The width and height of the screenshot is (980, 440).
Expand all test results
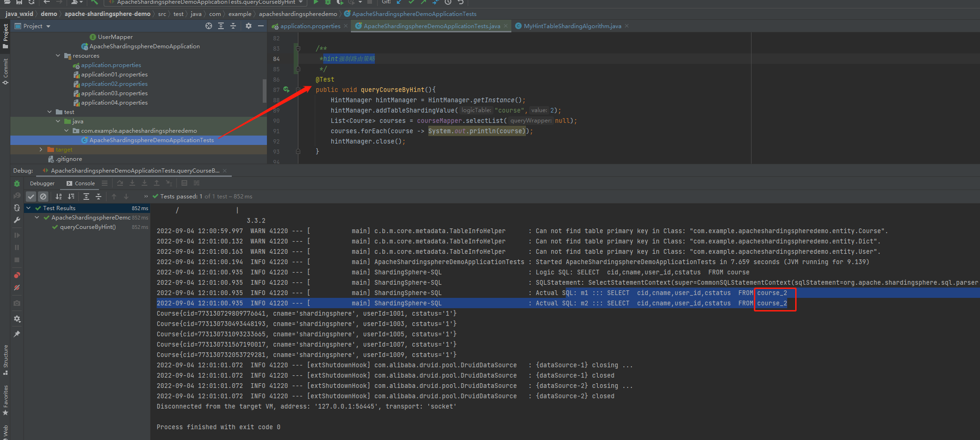click(86, 197)
